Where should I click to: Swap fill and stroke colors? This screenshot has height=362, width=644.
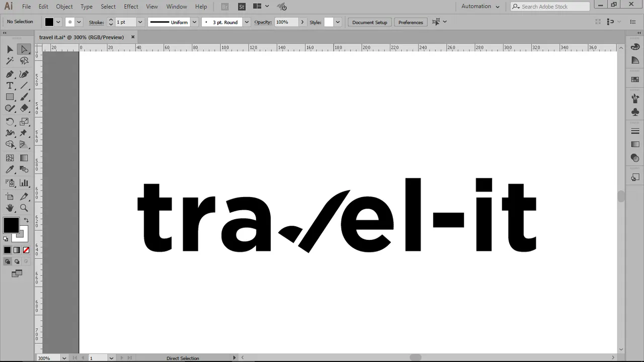point(26,220)
